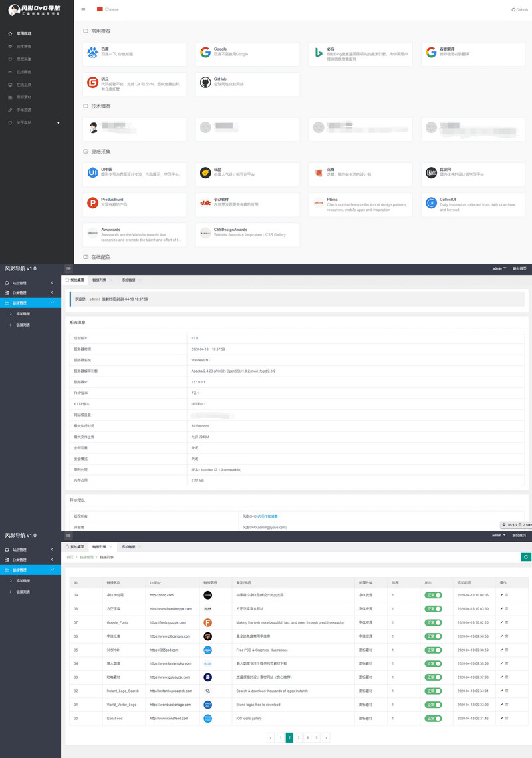Delete the IconsFeed row
This screenshot has width=532, height=758.
coord(507,718)
